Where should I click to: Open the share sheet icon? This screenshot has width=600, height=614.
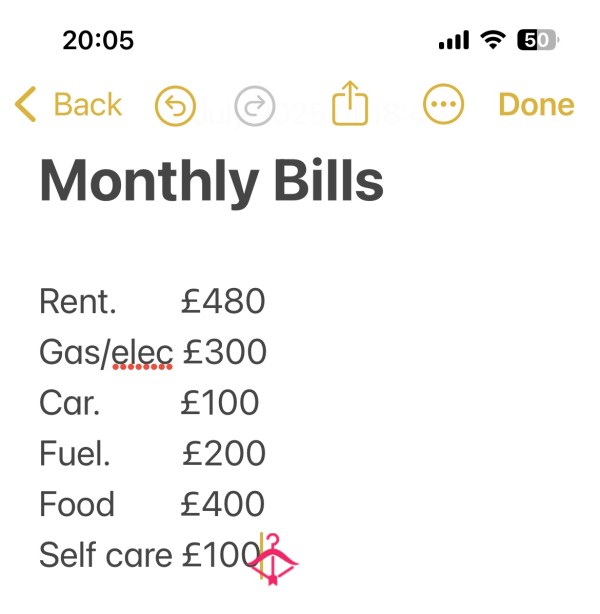point(350,103)
